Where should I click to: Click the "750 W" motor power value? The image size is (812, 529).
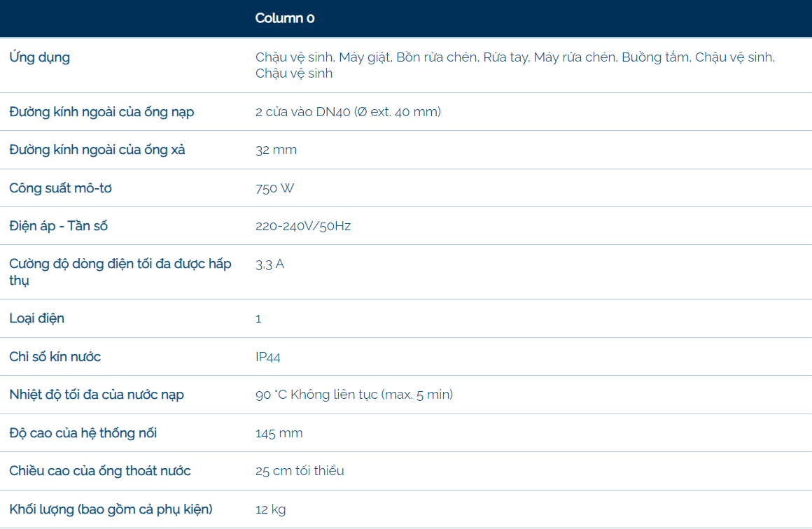[x=275, y=188]
